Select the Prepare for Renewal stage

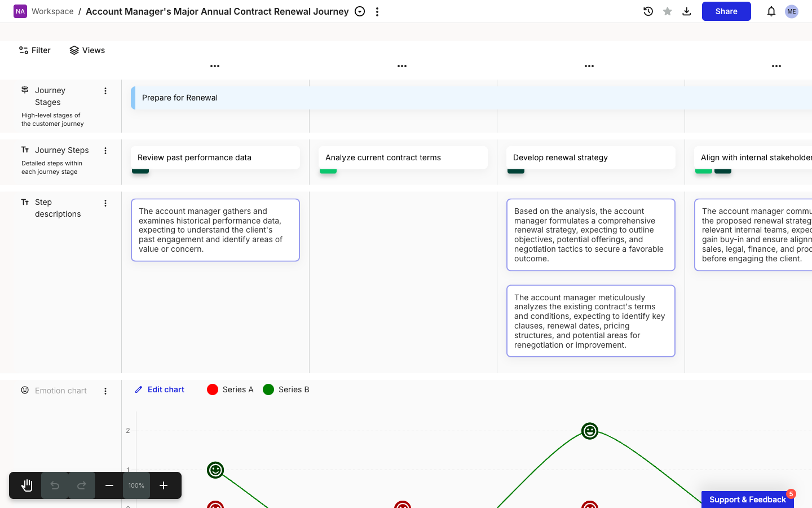click(x=471, y=98)
